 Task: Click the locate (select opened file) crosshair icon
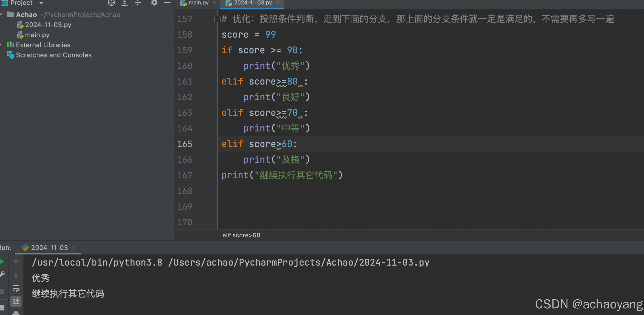(x=111, y=3)
